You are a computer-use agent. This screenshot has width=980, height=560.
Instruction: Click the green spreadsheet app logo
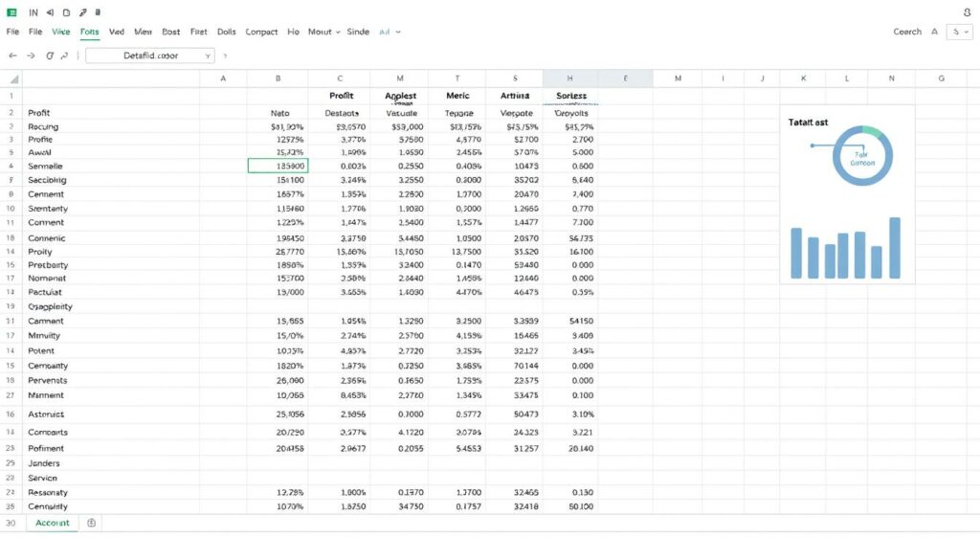coord(11,12)
